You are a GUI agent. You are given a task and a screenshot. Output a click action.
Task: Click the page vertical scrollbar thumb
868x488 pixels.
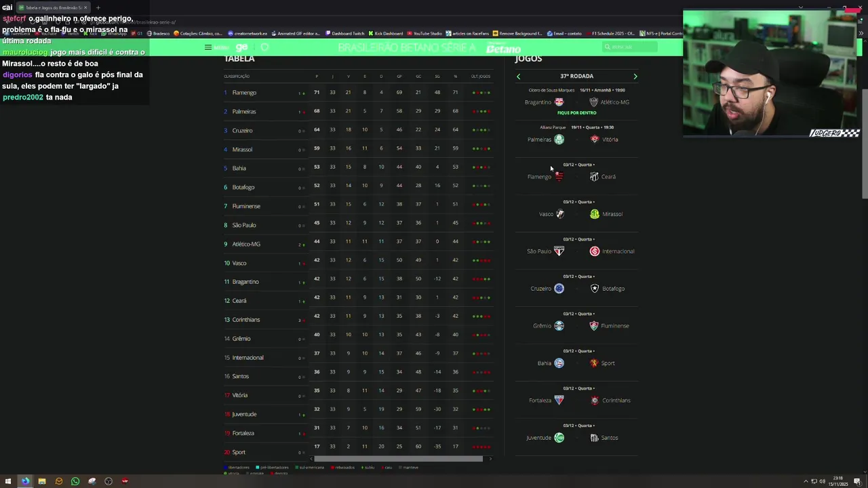[864, 142]
